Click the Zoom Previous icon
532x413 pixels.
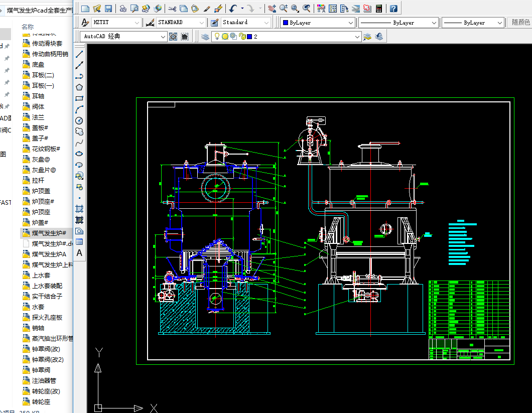click(x=306, y=9)
